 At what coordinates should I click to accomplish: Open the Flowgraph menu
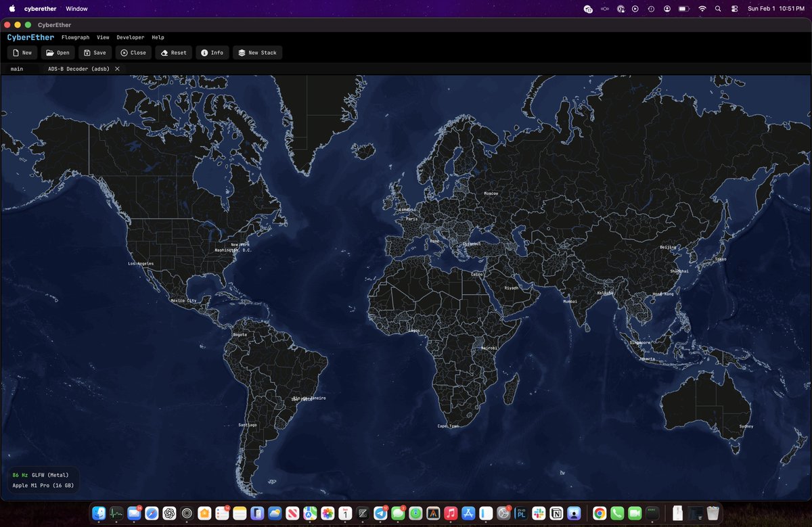coord(75,37)
